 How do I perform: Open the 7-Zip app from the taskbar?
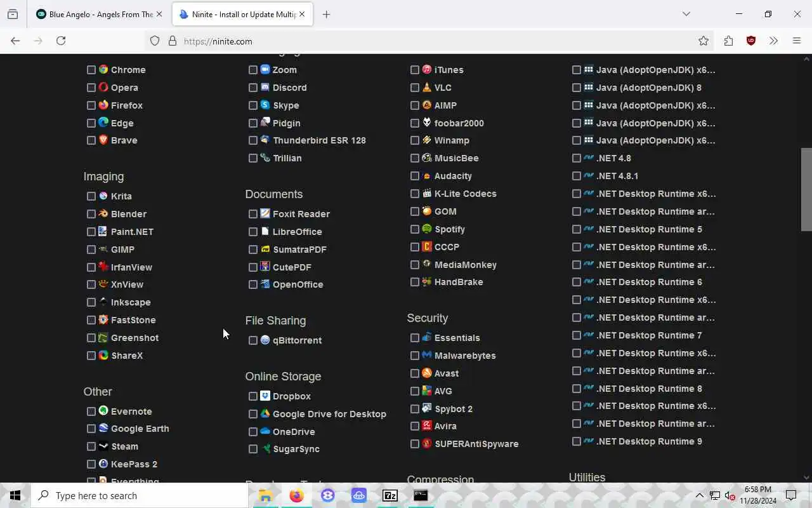click(x=390, y=496)
